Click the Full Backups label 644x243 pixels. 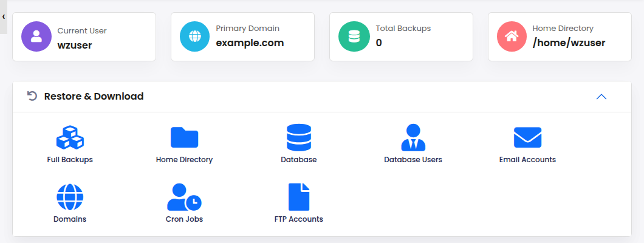point(70,160)
